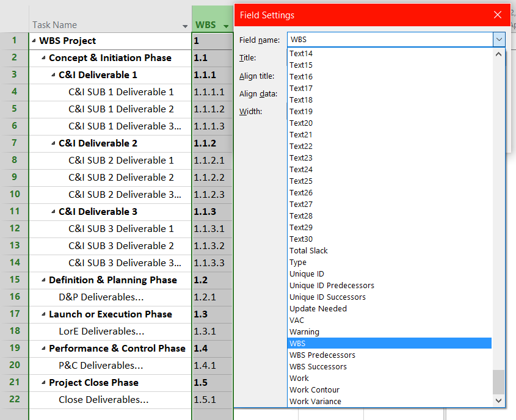516x420 pixels.
Task: Click the WBS cell showing 1.1.1.1
Action: coord(213,92)
